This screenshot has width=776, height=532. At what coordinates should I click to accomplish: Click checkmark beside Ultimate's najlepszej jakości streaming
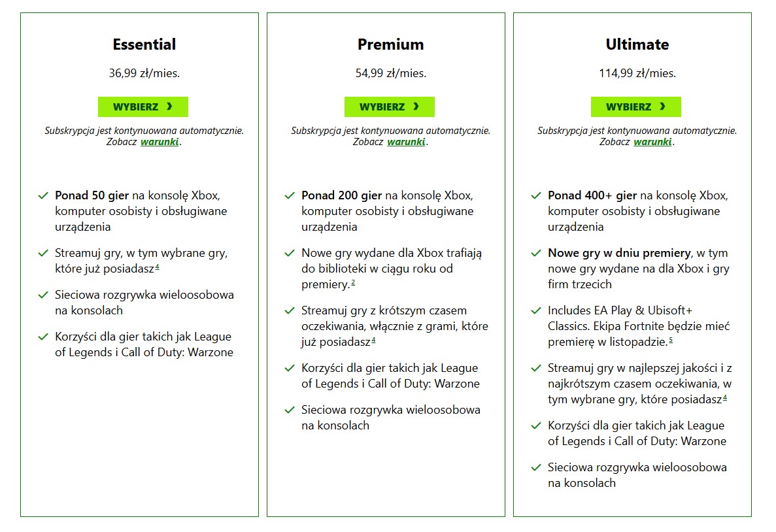pyautogui.click(x=536, y=368)
